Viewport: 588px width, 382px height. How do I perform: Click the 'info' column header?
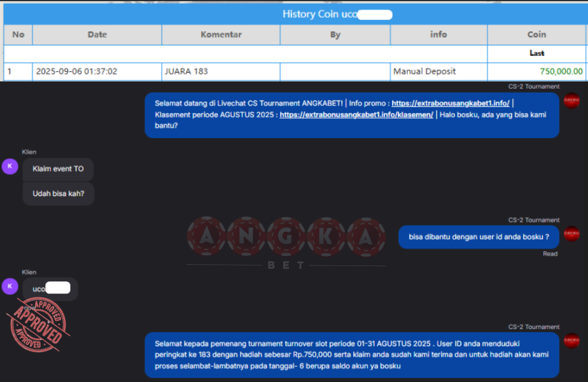click(438, 35)
